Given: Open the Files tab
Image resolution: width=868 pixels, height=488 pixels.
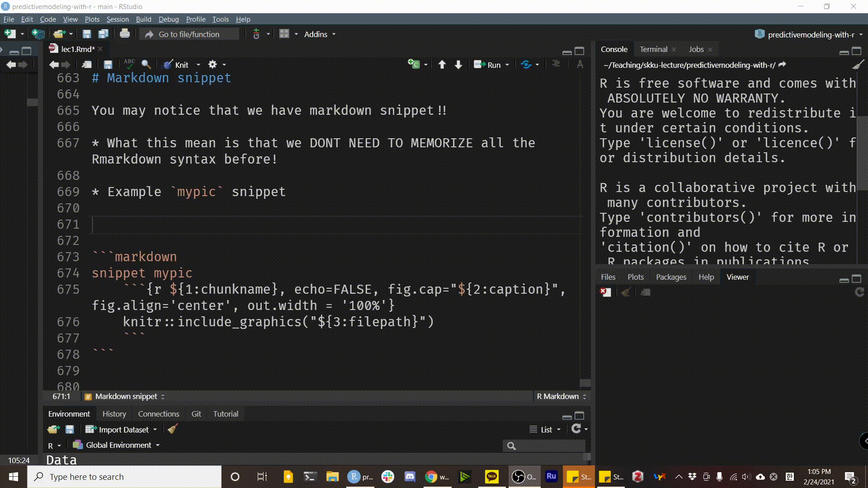Looking at the screenshot, I should point(608,277).
